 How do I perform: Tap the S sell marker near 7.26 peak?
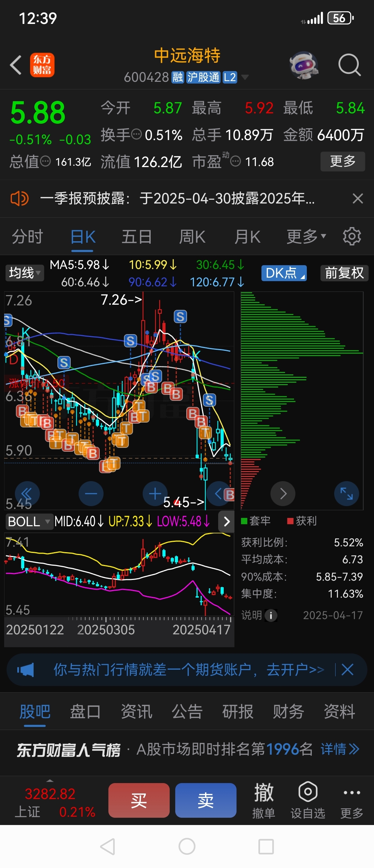click(180, 316)
